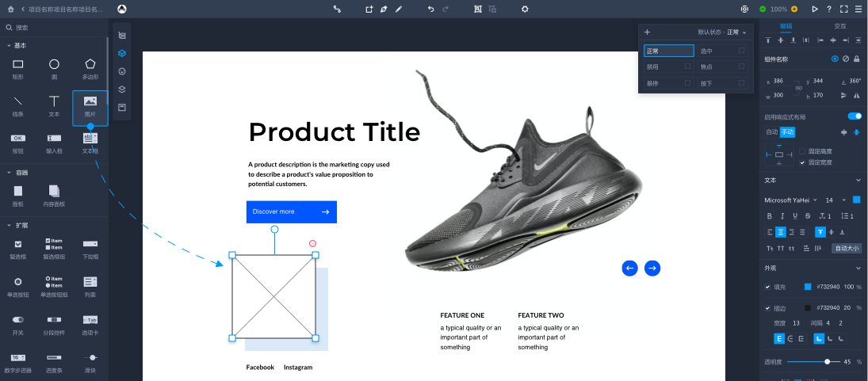Click the plus add state button
This screenshot has width=868, height=381.
pyautogui.click(x=647, y=32)
